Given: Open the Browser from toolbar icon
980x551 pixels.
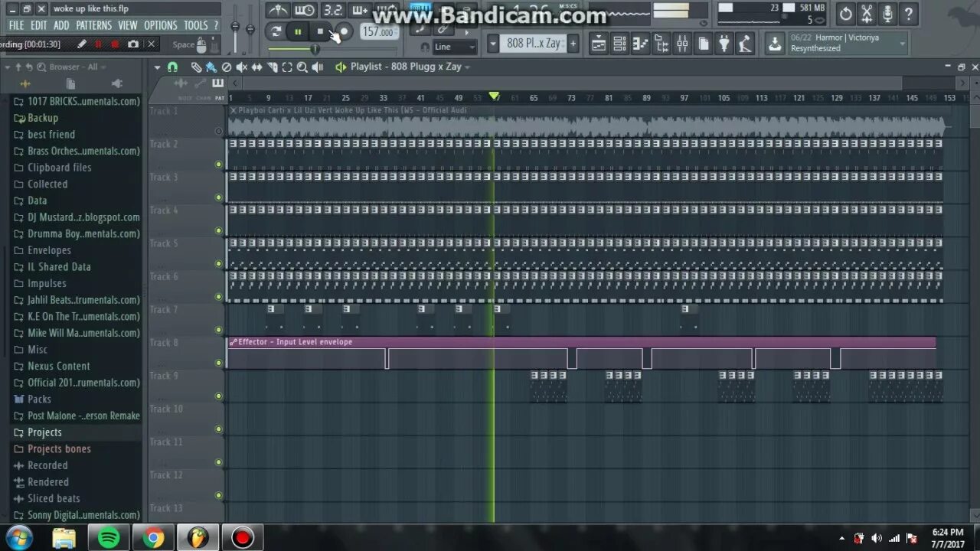Looking at the screenshot, I should (661, 44).
